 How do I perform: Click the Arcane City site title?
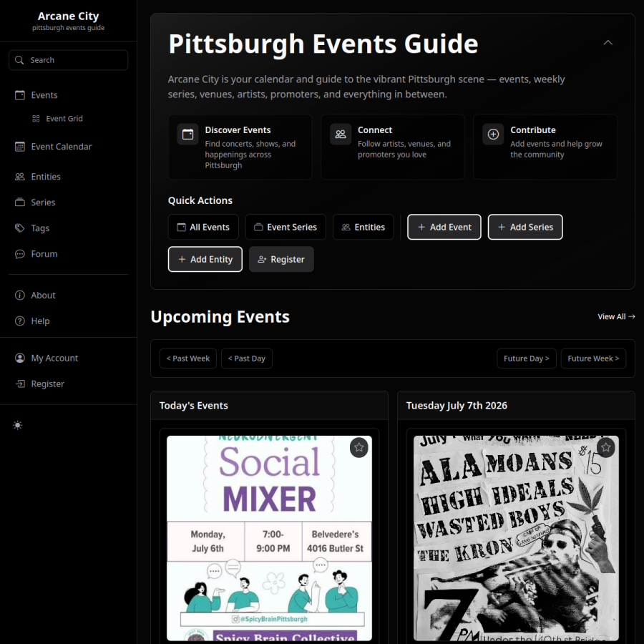pos(68,16)
